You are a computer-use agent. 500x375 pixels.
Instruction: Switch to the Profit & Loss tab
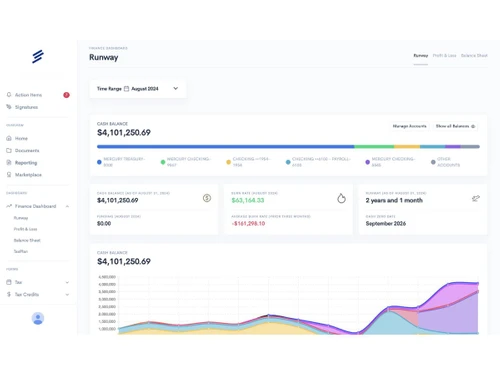(x=444, y=55)
